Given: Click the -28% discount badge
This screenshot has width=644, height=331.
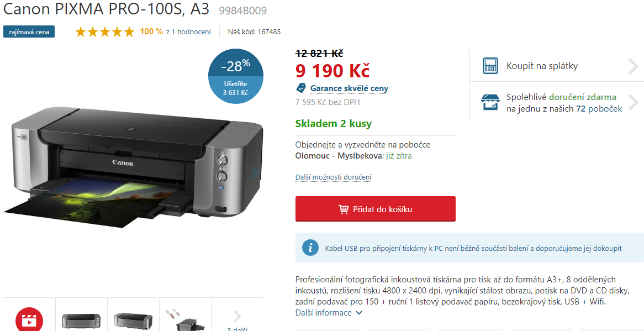Looking at the screenshot, I should pyautogui.click(x=236, y=76).
